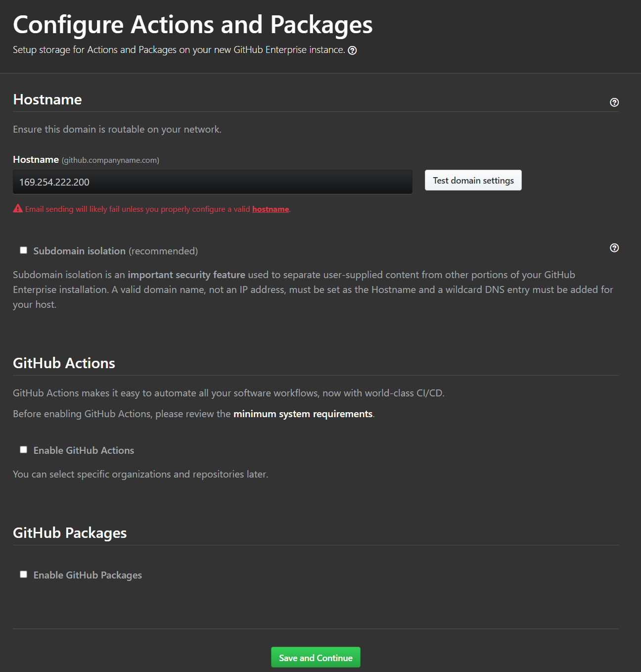The height and width of the screenshot is (672, 641).
Task: Enable the Subdomain isolation checkbox
Action: coord(23,250)
